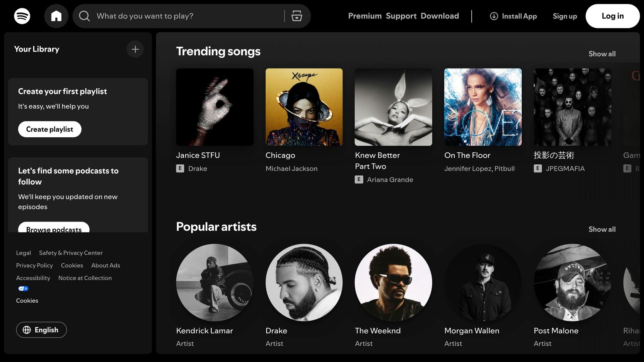Open the English language selector
This screenshot has height=362, width=644.
[x=42, y=330]
